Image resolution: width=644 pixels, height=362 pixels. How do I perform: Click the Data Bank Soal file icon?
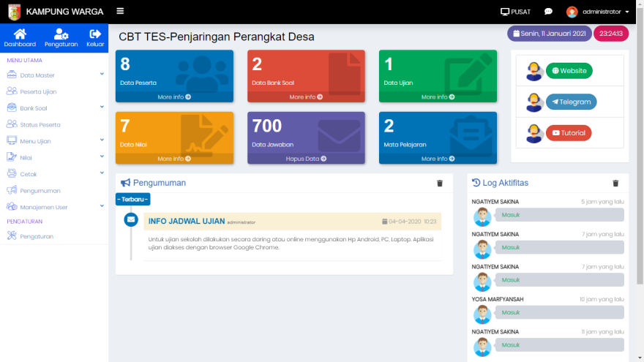[x=344, y=74]
